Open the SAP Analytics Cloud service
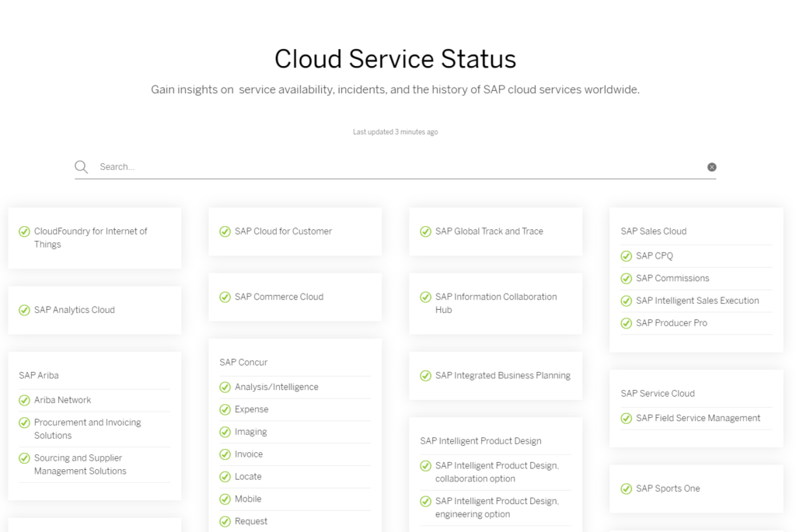The height and width of the screenshot is (532, 796). (74, 310)
